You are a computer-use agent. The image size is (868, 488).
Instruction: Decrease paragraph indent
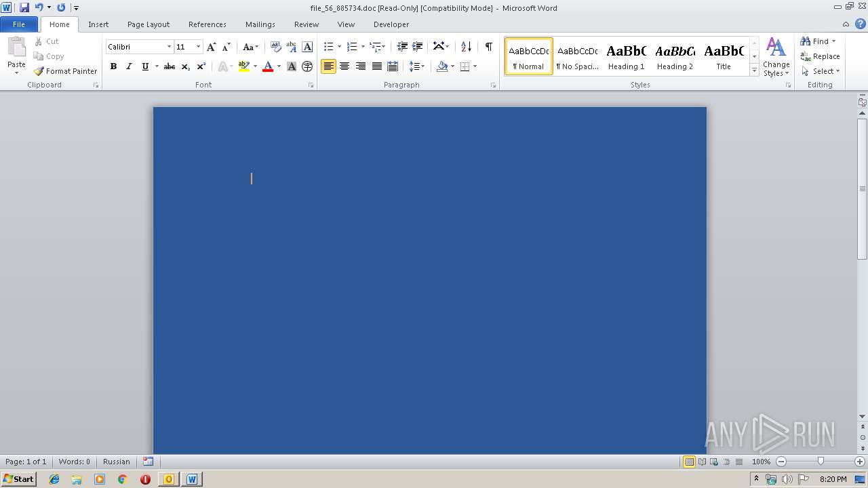click(x=402, y=47)
